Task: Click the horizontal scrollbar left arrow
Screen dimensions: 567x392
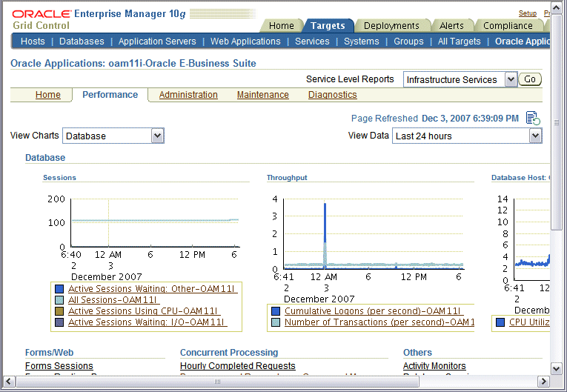Action: (9, 381)
